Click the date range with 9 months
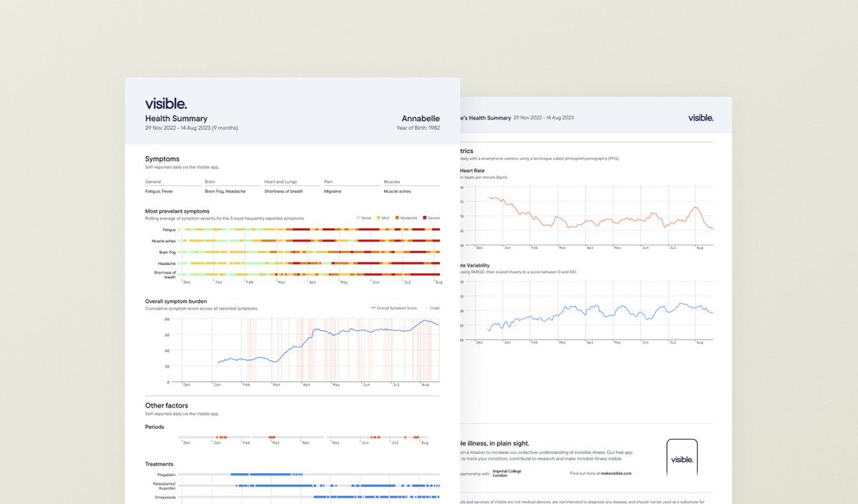 click(x=192, y=128)
